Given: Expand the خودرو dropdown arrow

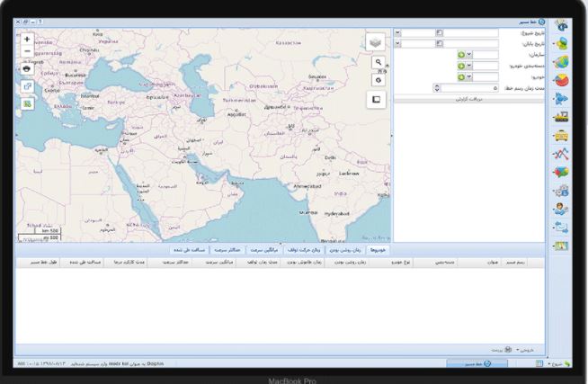Looking at the screenshot, I should point(469,77).
